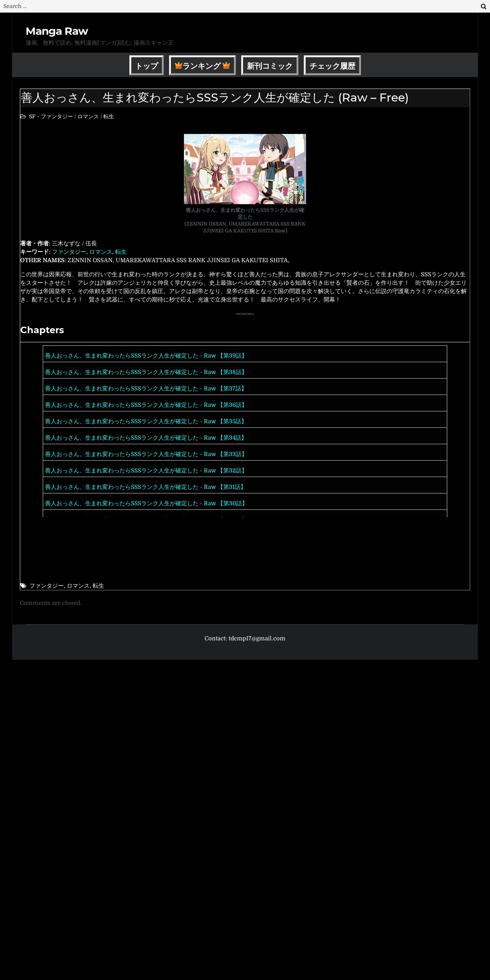Open the トップ menu button

point(147,66)
